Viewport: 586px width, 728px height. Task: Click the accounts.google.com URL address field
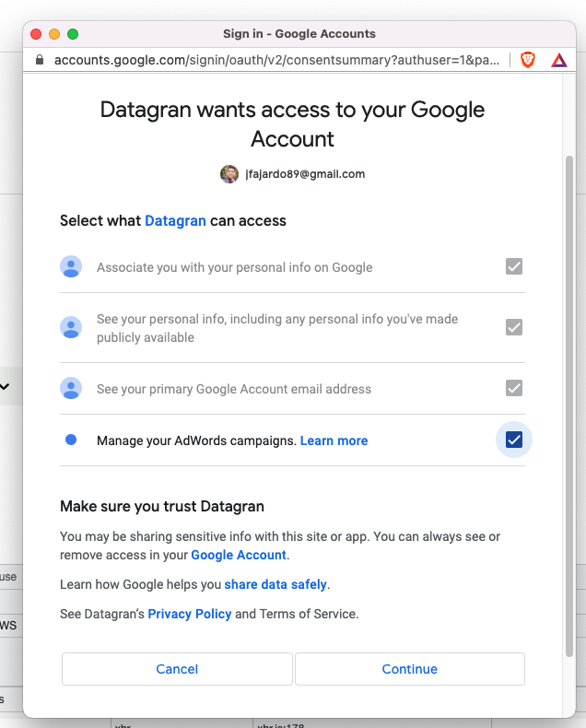point(276,60)
